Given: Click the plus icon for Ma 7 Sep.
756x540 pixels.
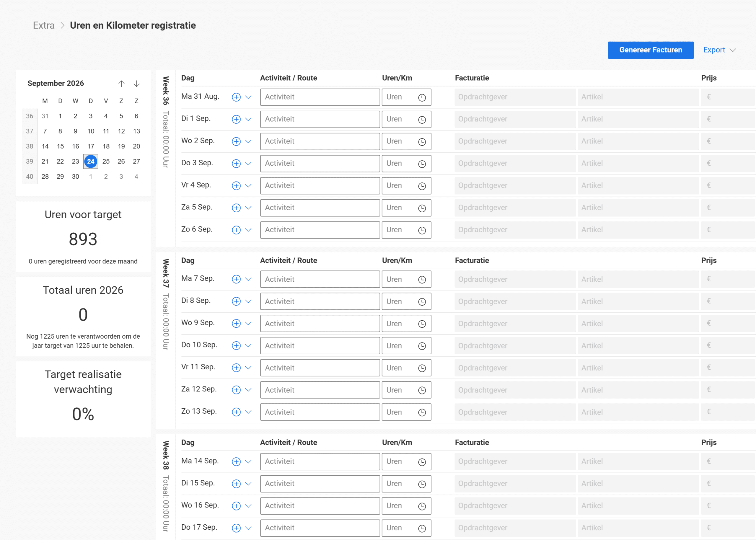Looking at the screenshot, I should (236, 279).
